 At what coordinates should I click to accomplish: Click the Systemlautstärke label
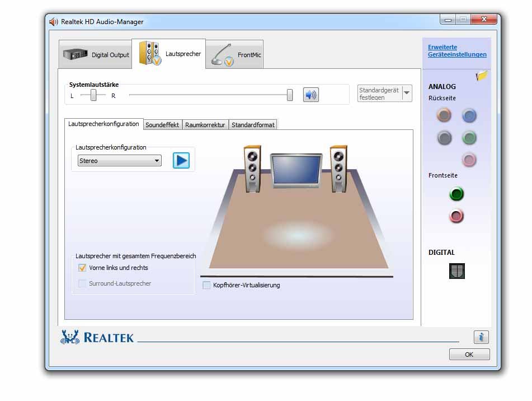(x=94, y=85)
